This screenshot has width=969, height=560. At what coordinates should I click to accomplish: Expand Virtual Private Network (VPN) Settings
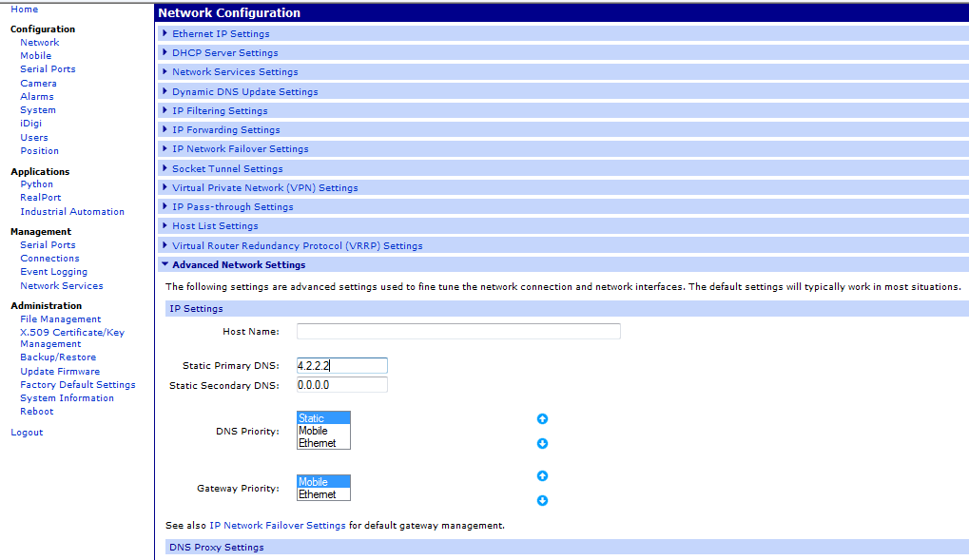[264, 188]
